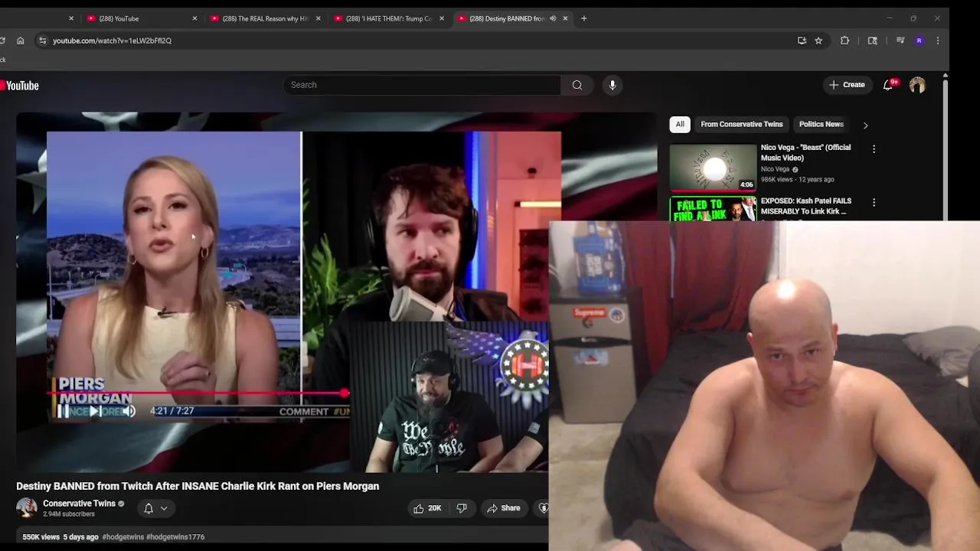Click the muted-audio speaker icon on the Destiny tab
Viewport: 980px width, 551px height.
click(553, 18)
